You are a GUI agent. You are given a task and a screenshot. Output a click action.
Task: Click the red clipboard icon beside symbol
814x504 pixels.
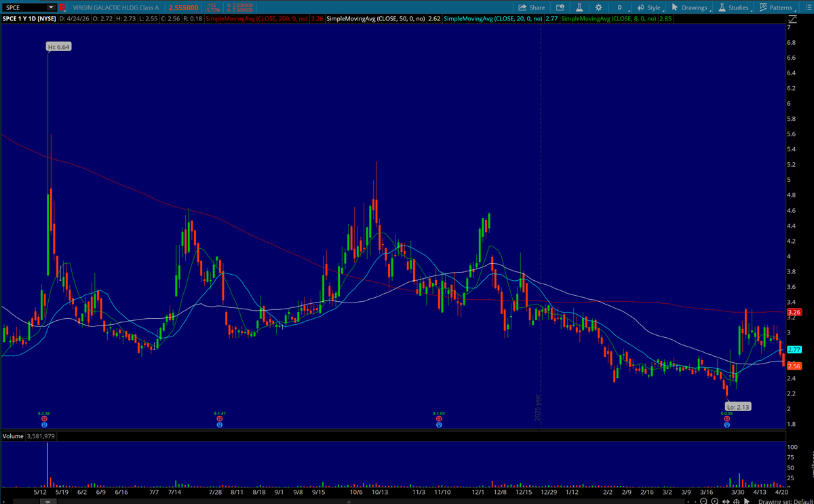(62, 7)
